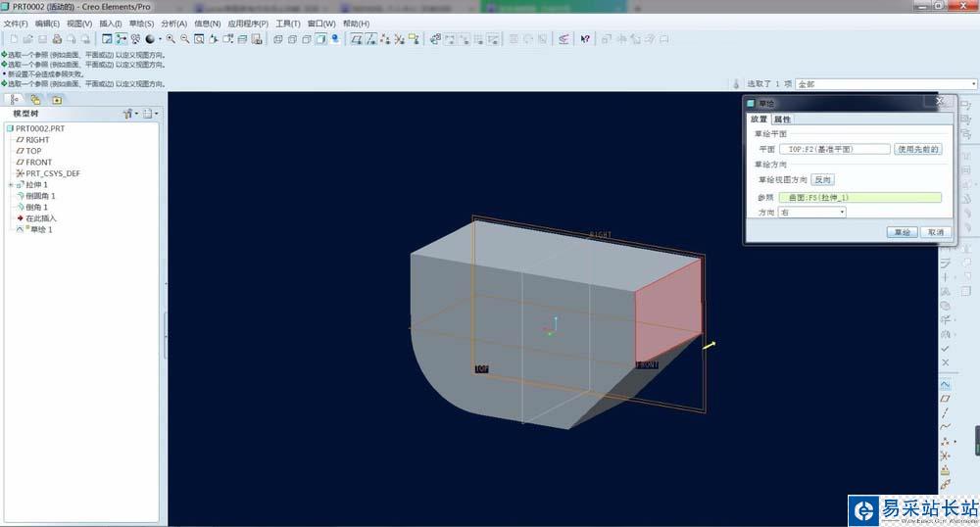Screen dimensions: 980x527
Task: Click the 反向 flip direction button
Action: pyautogui.click(x=822, y=180)
